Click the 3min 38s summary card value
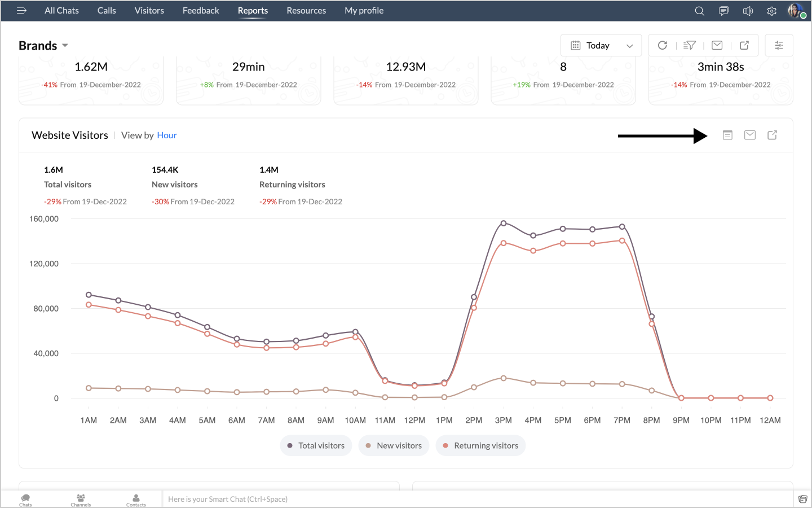Screen dimensions: 812x508 click(x=721, y=67)
